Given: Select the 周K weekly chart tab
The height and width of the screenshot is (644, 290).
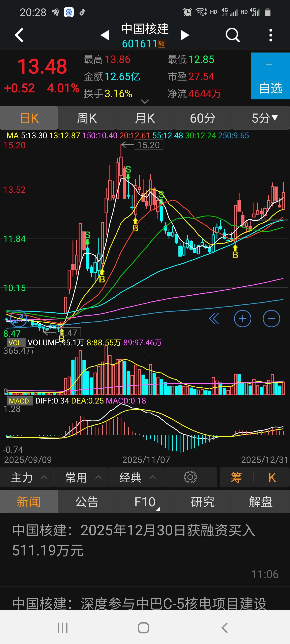Looking at the screenshot, I should pyautogui.click(x=87, y=118).
